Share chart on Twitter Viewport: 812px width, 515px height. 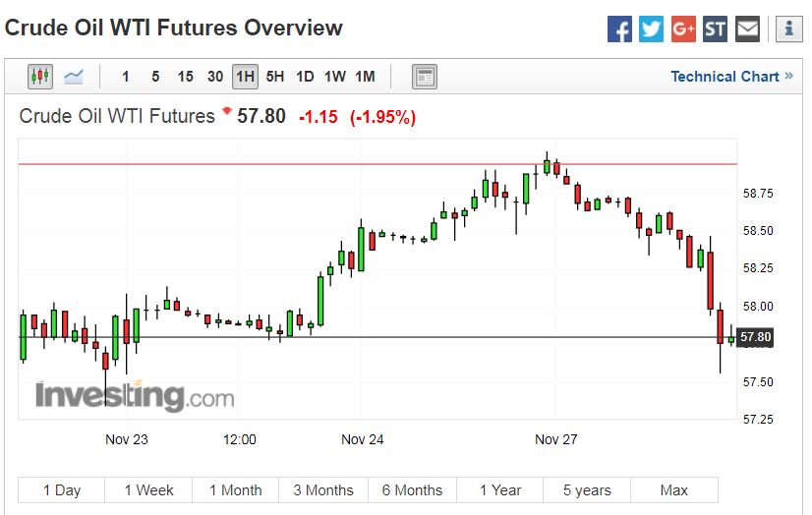coord(651,29)
